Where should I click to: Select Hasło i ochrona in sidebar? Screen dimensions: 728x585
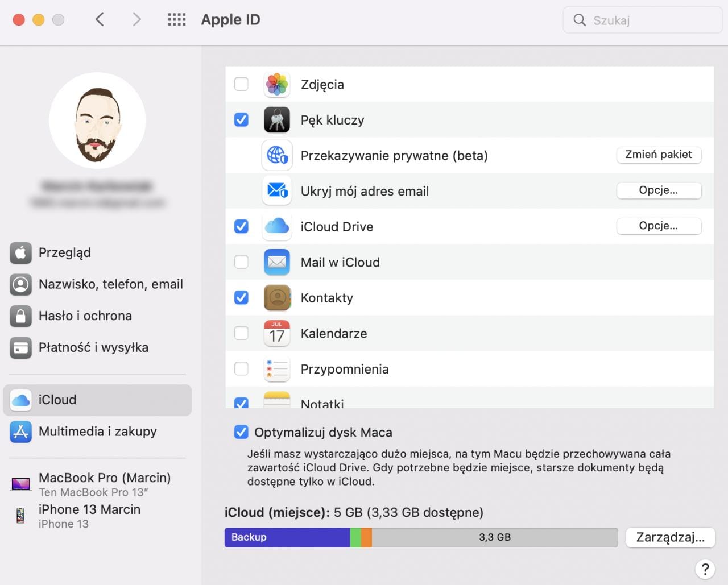tap(85, 316)
